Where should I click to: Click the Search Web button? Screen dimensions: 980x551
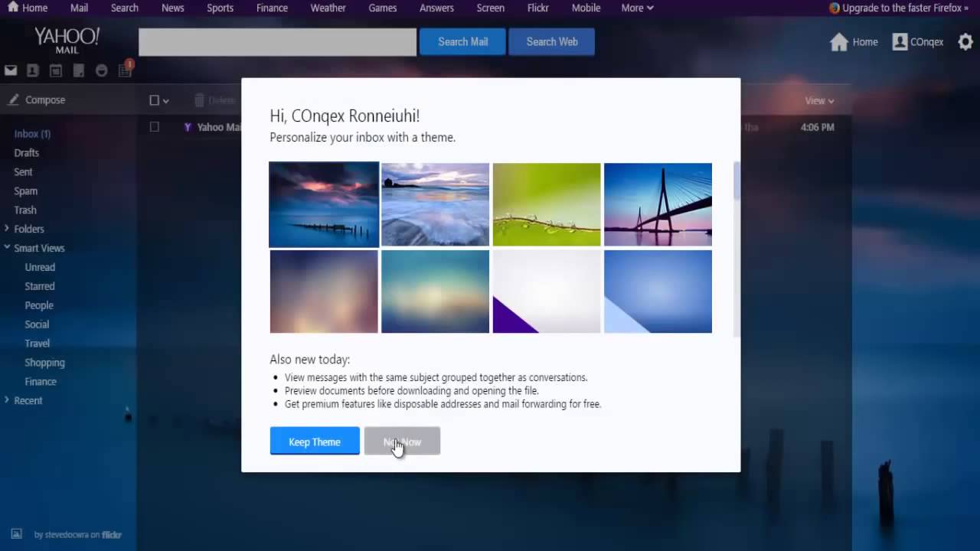(x=552, y=42)
